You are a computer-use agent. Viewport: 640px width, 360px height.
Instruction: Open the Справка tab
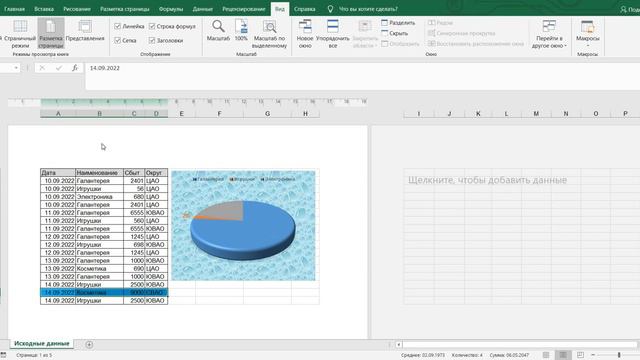(x=304, y=9)
